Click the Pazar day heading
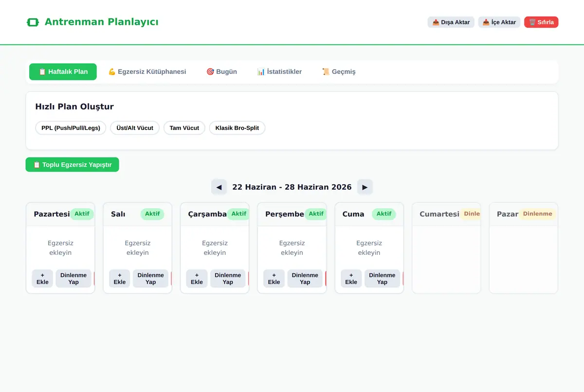This screenshot has height=392, width=584. click(x=508, y=214)
